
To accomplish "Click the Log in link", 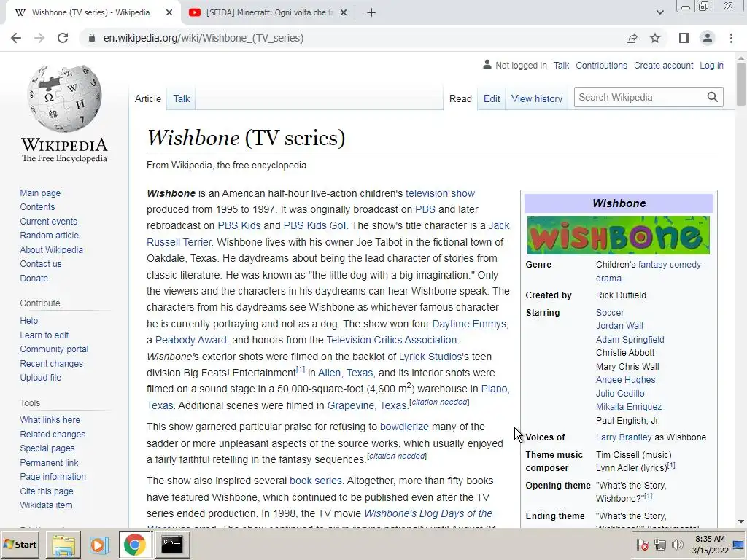I will tap(711, 65).
